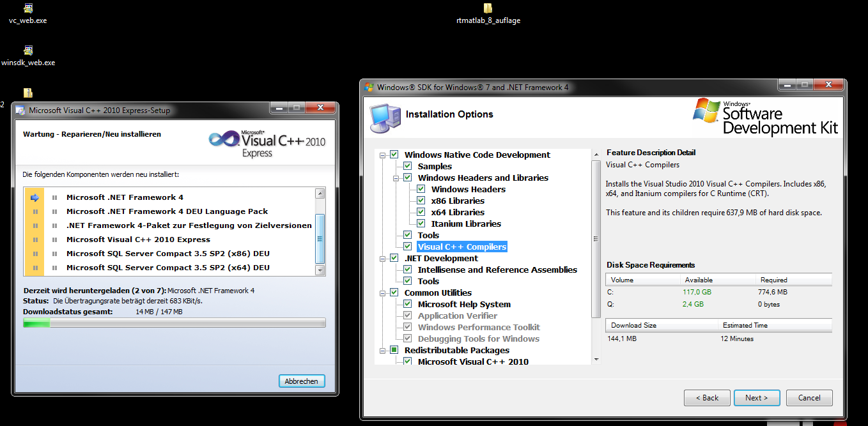Open the winsdk_web.exe desktop icon
868x426 pixels.
click(x=27, y=51)
